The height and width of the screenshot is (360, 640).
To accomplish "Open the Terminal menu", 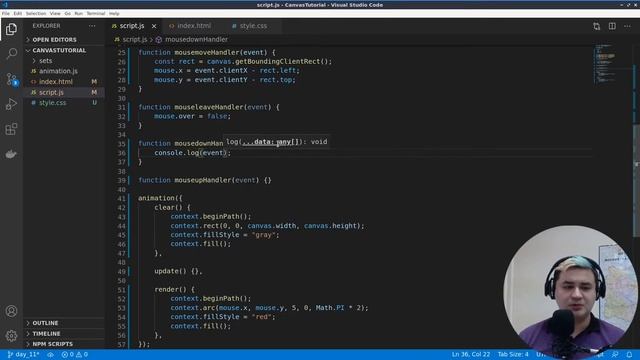I will pyautogui.click(x=96, y=13).
